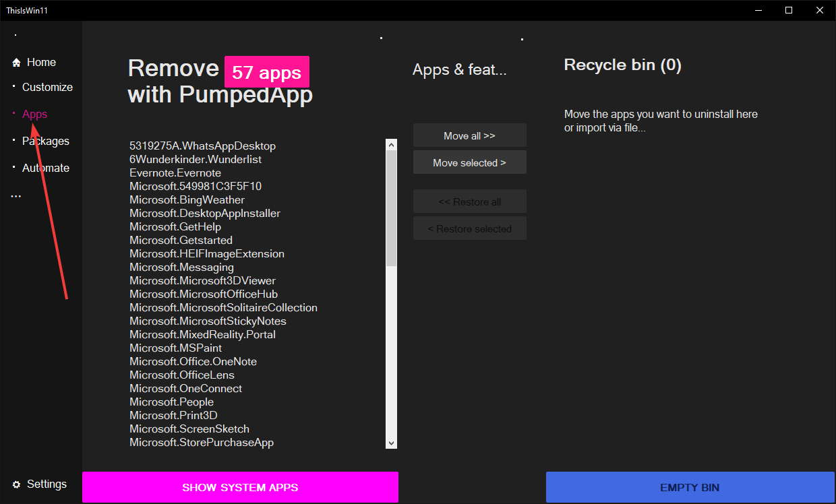Select Microsoft.BingWeather app
The image size is (836, 504).
pos(187,199)
